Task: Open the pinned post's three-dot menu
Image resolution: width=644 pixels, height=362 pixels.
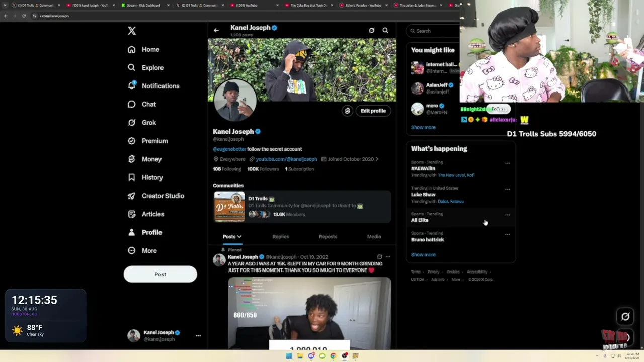Action: coord(388,257)
